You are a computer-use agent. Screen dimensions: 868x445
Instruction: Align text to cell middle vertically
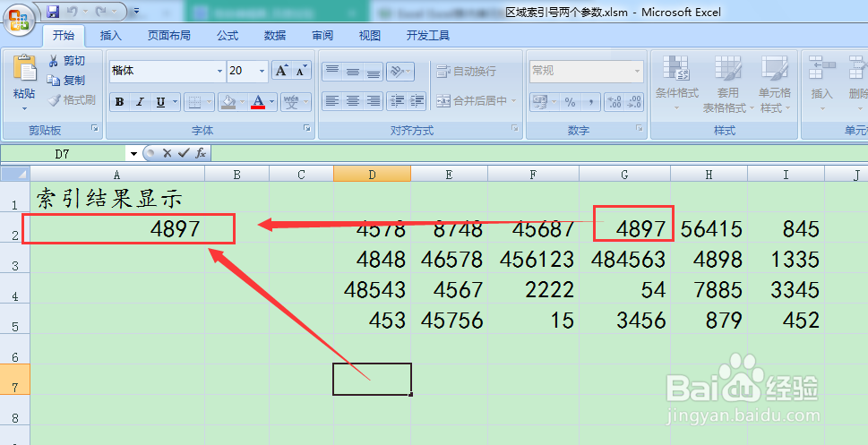[x=353, y=71]
